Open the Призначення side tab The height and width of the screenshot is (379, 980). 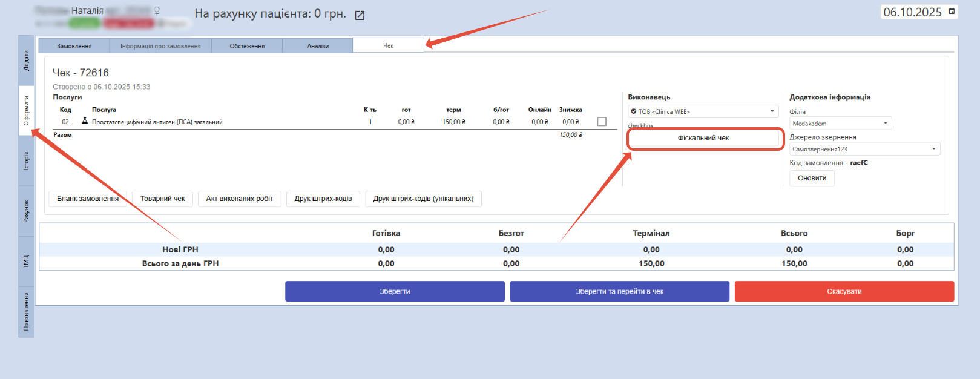click(x=26, y=312)
